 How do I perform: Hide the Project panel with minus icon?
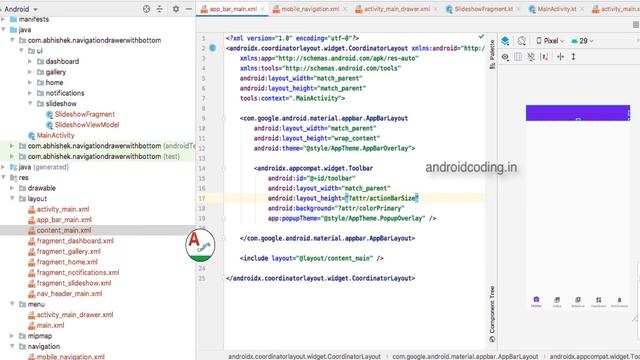point(189,9)
